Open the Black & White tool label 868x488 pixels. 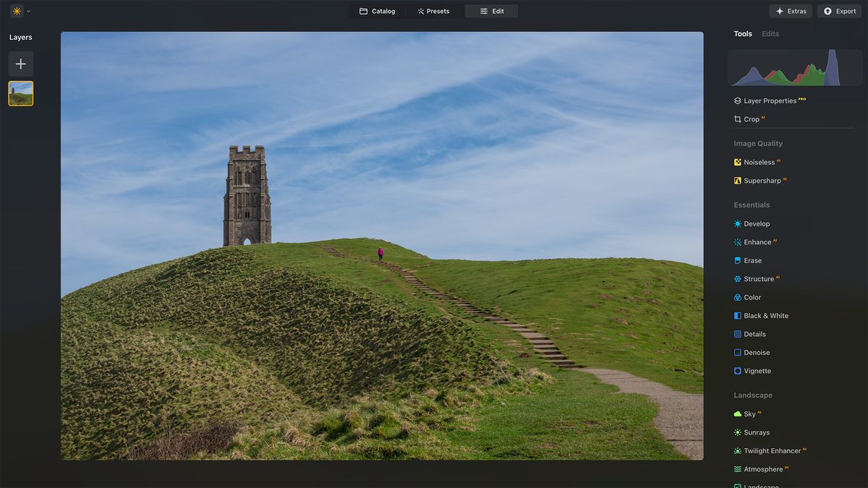point(766,316)
